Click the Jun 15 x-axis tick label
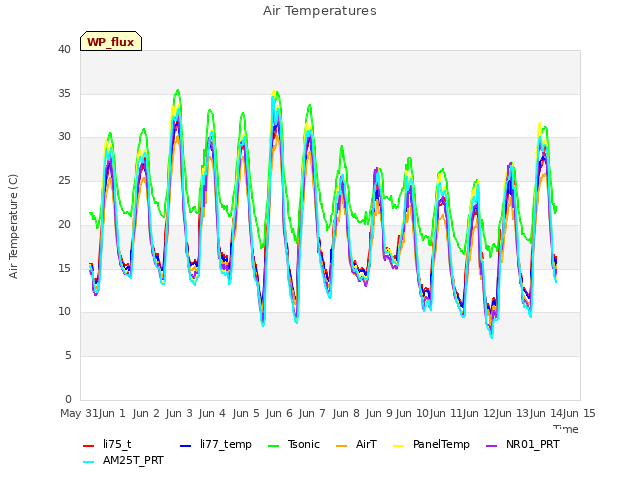The image size is (640, 480). click(x=579, y=413)
